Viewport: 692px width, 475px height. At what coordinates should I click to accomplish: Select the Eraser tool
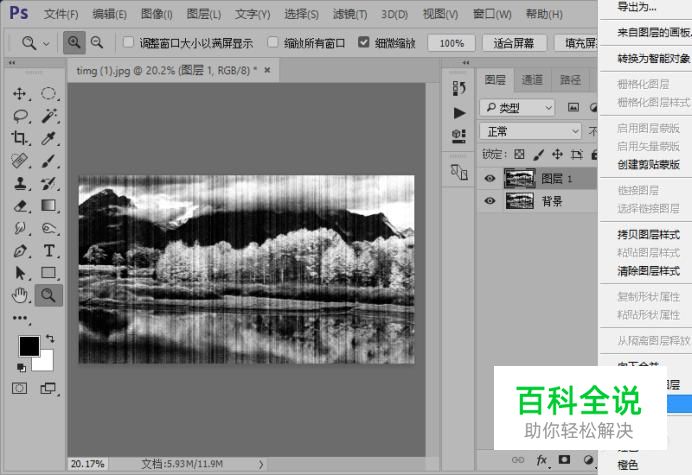pyautogui.click(x=20, y=206)
